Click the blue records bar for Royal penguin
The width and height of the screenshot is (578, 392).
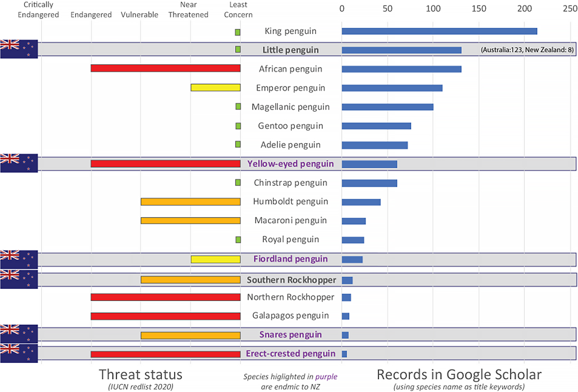(353, 240)
